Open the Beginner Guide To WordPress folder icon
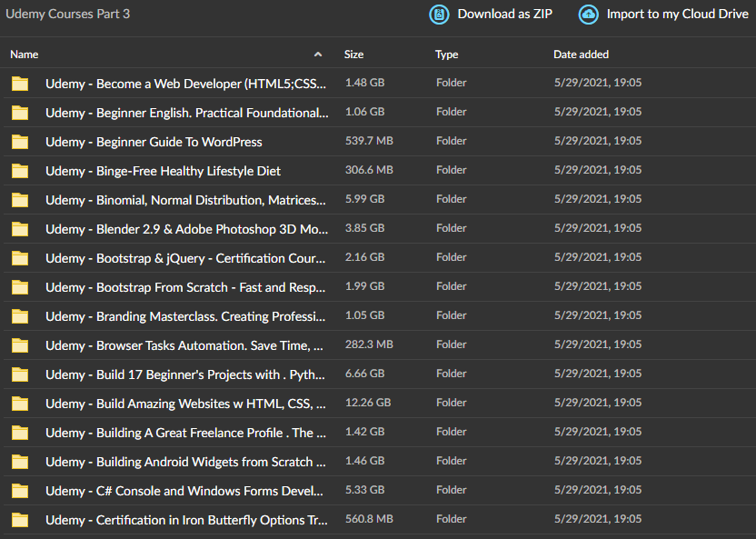 (x=20, y=142)
